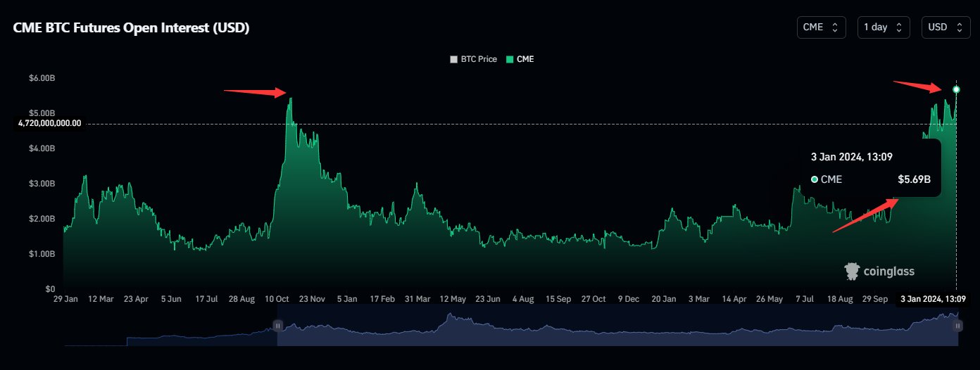The width and height of the screenshot is (980, 370).
Task: Click the 12 May x-axis date label
Action: pyautogui.click(x=453, y=299)
